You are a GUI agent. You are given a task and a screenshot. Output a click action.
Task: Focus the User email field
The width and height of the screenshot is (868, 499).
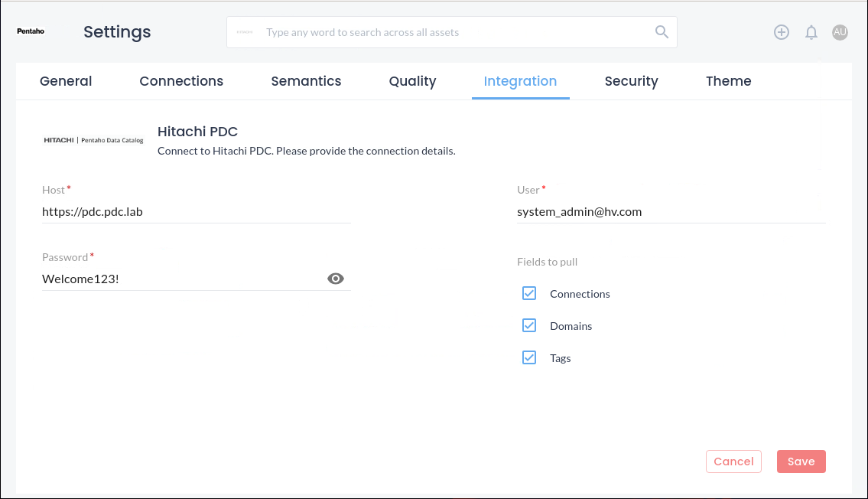point(671,212)
